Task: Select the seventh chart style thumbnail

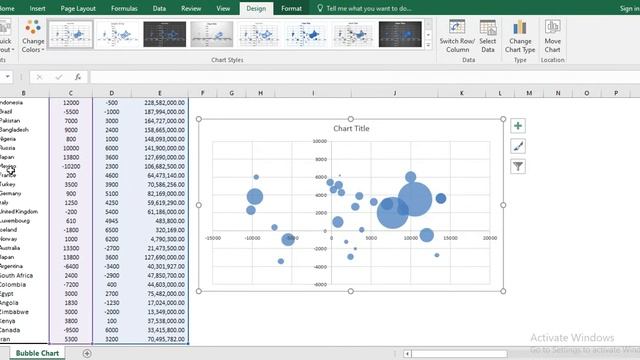Action: 353,34
